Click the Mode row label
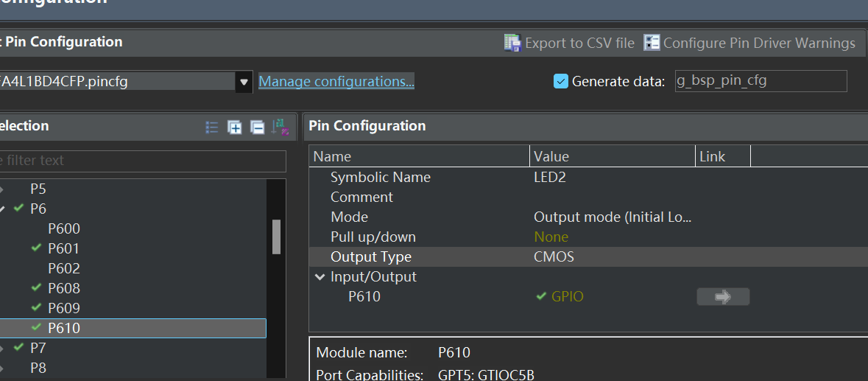This screenshot has height=381, width=868. [349, 217]
